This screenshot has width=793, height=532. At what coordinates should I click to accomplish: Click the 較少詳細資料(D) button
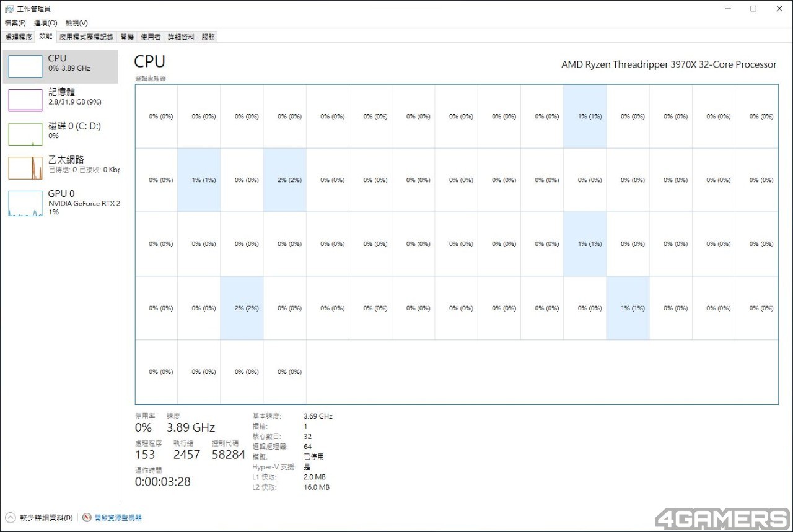[46, 518]
